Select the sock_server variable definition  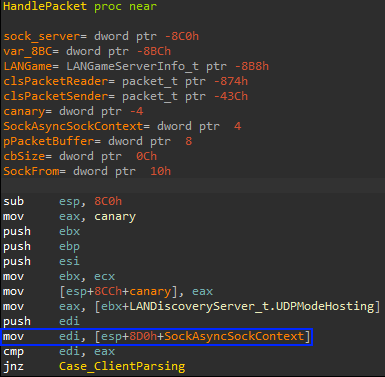tap(101, 36)
